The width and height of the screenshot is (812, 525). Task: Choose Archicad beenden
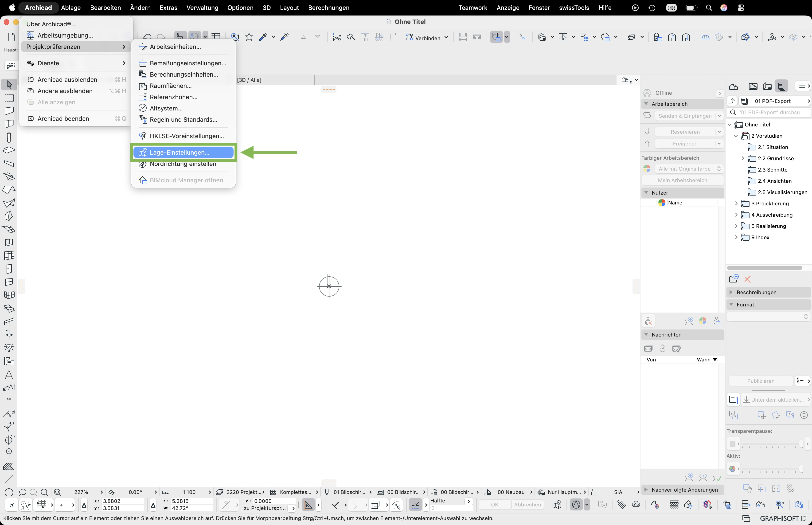pyautogui.click(x=76, y=119)
